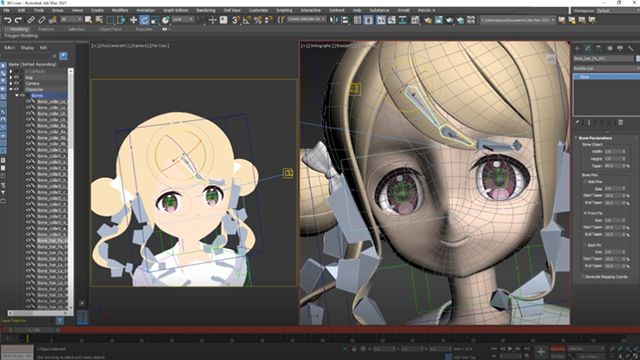The width and height of the screenshot is (640, 360).
Task: Open the Display menu in Scene Explorer
Action: 27,48
